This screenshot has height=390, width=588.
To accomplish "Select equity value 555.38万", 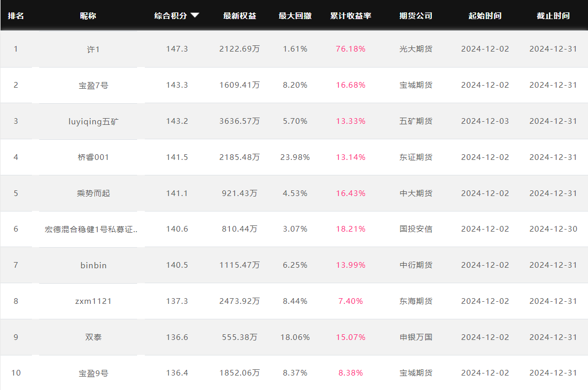I will point(240,337).
